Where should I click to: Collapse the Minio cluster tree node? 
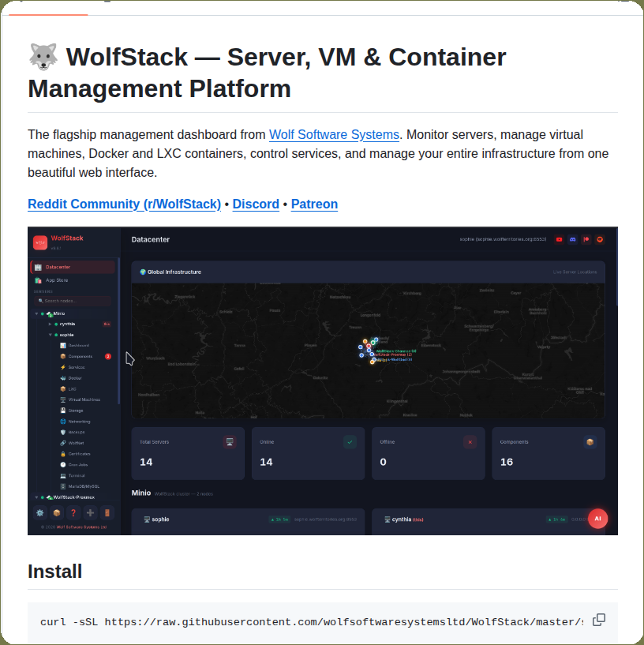[36, 313]
